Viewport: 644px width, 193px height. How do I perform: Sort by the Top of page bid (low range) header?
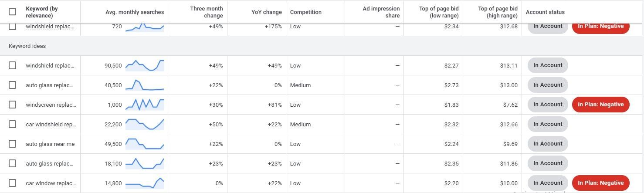tap(439, 12)
